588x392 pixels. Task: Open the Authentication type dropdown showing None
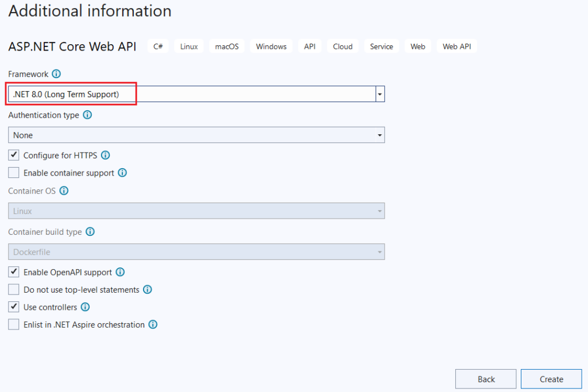click(x=196, y=135)
